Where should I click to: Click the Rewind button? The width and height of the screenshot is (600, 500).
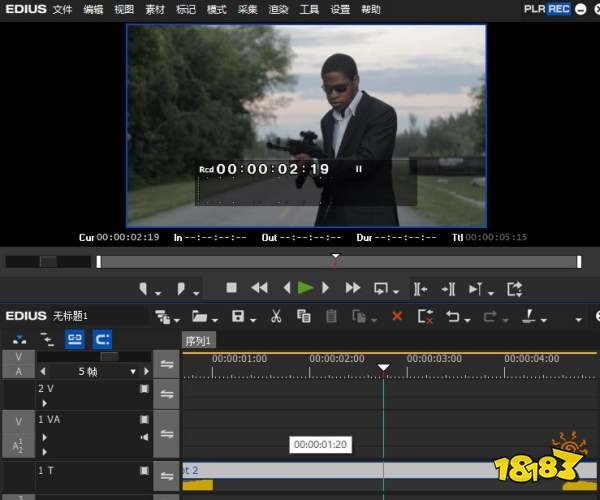[x=259, y=288]
